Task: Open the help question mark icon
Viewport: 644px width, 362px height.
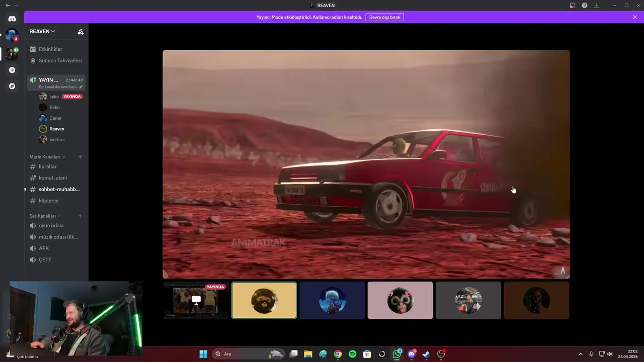Action: (585, 6)
